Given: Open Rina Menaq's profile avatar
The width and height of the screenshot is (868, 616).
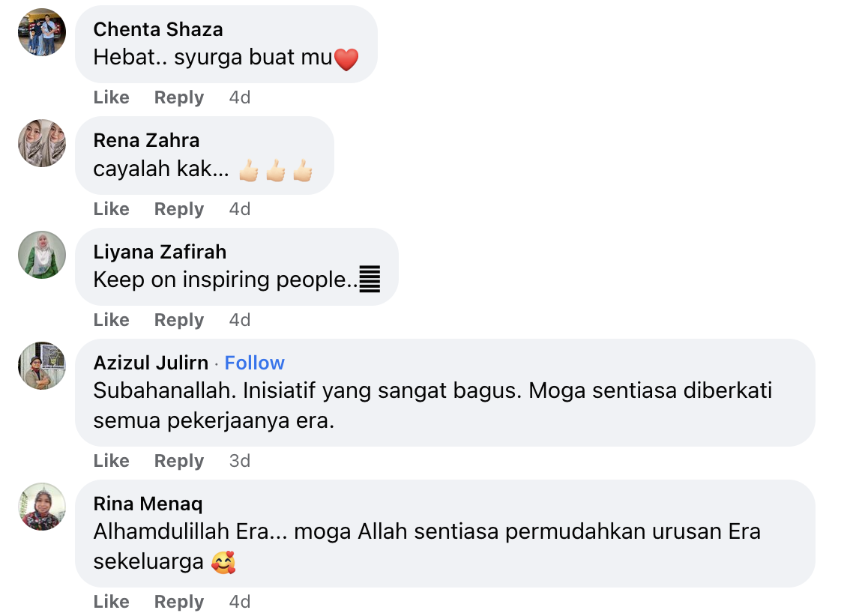Looking at the screenshot, I should click(42, 507).
